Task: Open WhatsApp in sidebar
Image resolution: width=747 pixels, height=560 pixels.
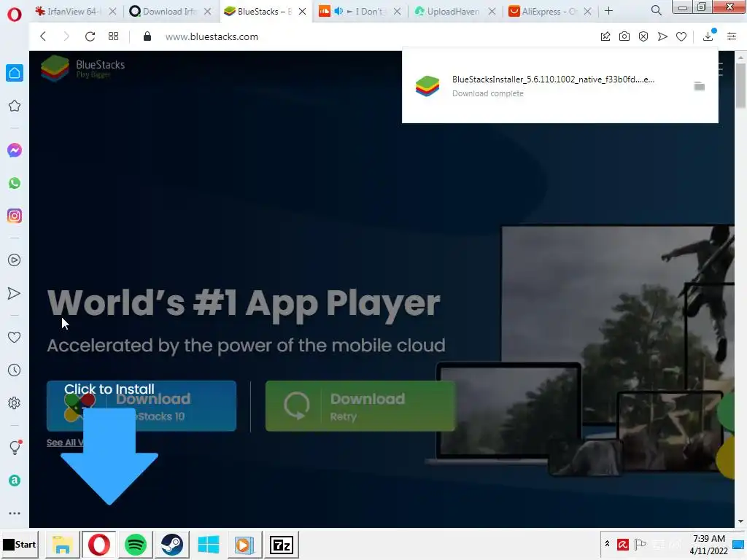Action: (x=15, y=183)
